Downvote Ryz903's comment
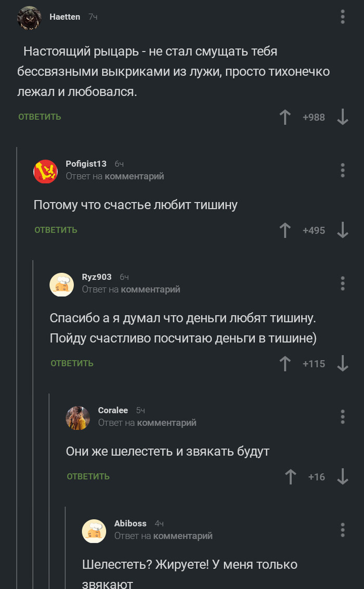The height and width of the screenshot is (589, 364). tap(342, 363)
